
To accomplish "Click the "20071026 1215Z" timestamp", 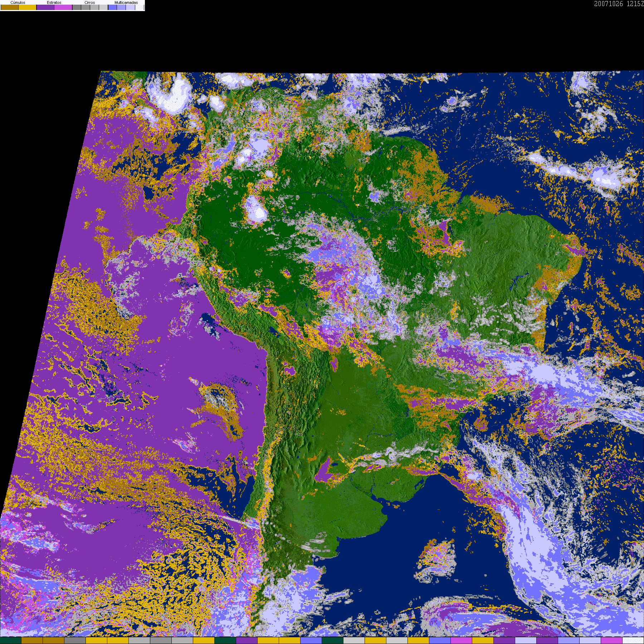I will [619, 4].
